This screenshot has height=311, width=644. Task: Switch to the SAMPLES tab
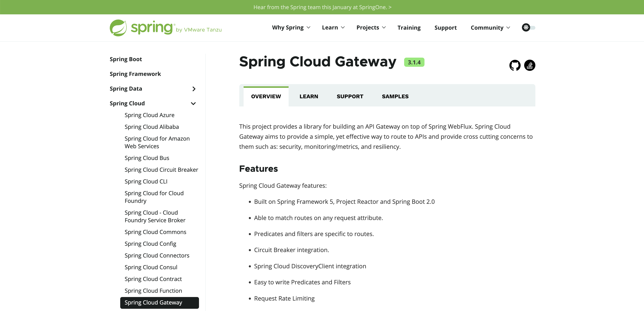pyautogui.click(x=395, y=96)
